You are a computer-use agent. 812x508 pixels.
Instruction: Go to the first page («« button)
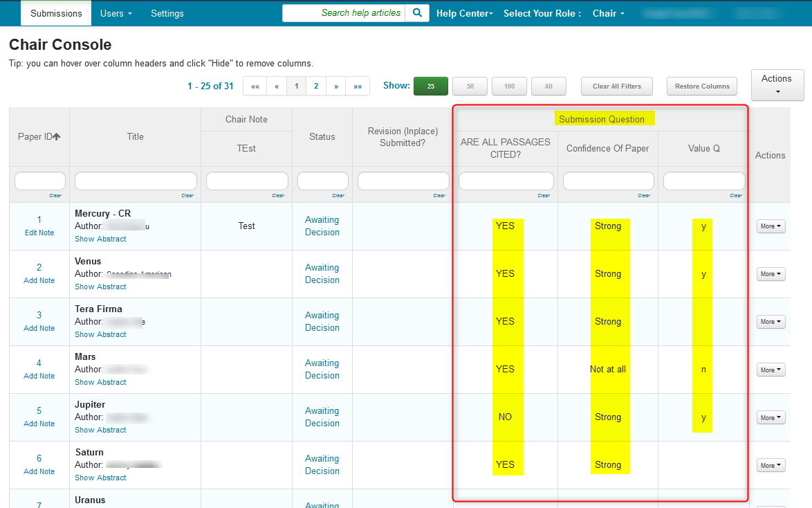[255, 86]
